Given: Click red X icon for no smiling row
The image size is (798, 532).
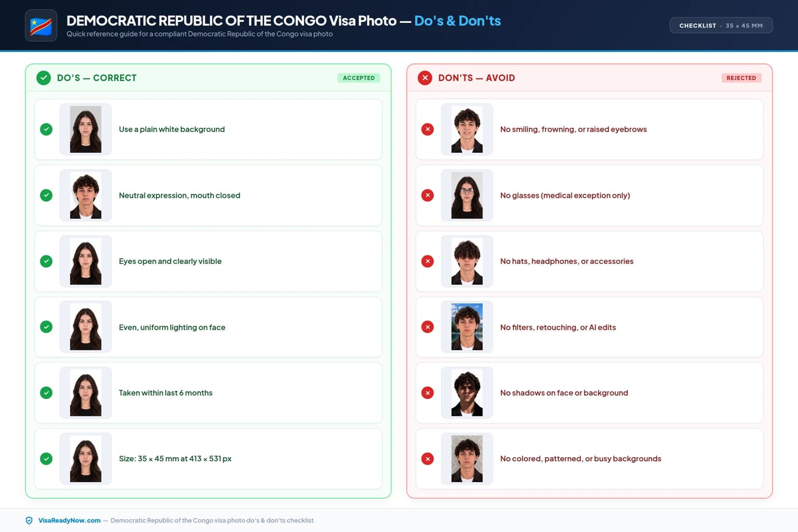Looking at the screenshot, I should [428, 129].
